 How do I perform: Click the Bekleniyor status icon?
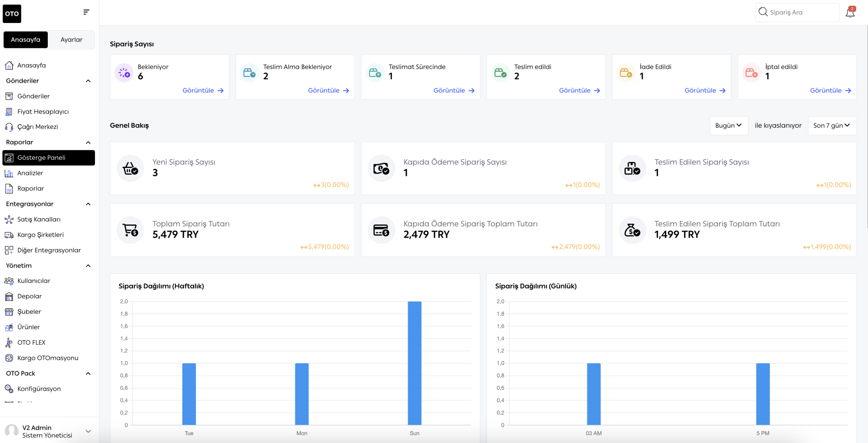coord(124,73)
